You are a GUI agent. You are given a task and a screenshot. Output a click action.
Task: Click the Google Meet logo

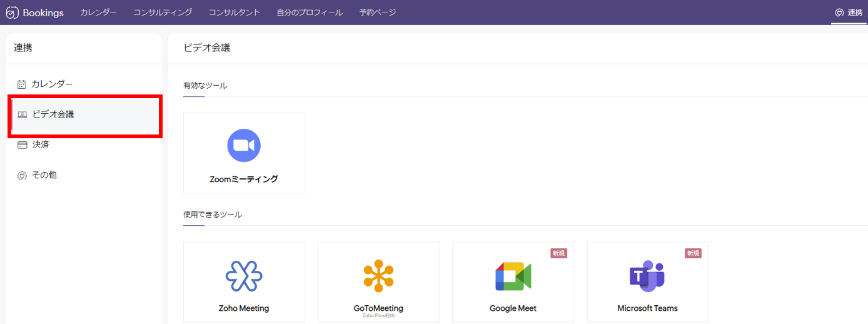point(513,276)
